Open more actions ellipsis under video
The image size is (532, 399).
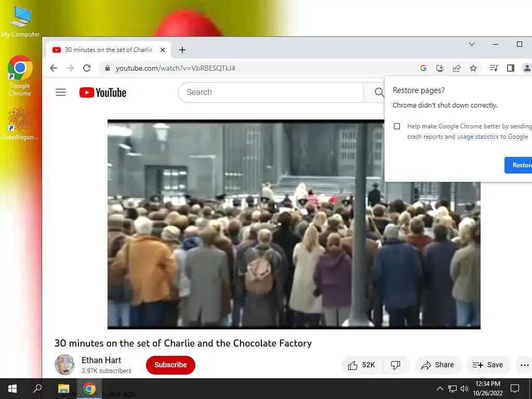coord(524,365)
